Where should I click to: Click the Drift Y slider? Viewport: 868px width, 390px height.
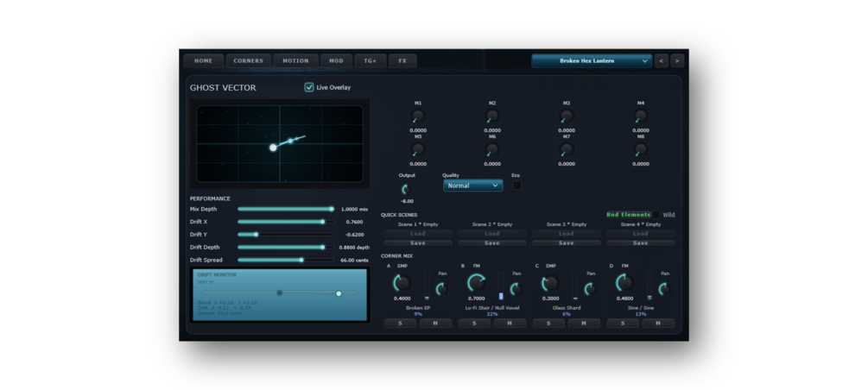pos(286,235)
